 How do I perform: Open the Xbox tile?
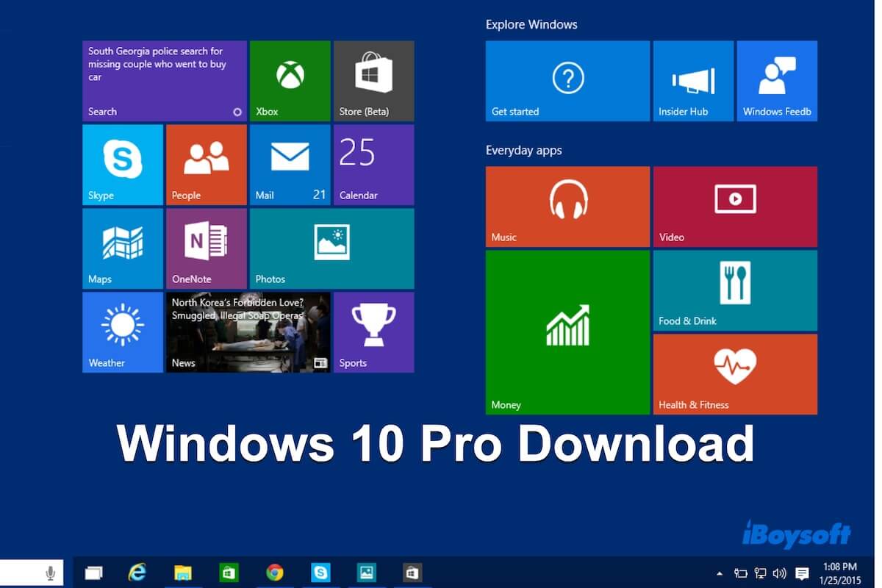tap(290, 81)
